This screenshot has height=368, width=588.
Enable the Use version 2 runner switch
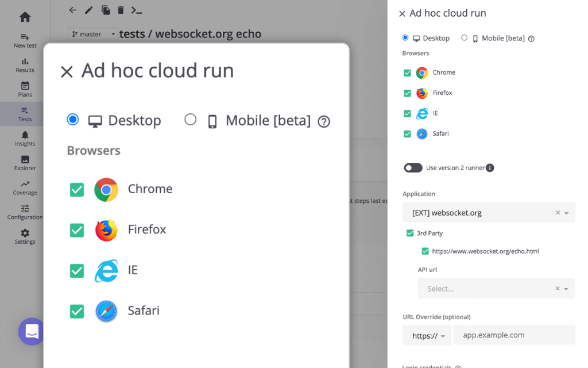[413, 168]
